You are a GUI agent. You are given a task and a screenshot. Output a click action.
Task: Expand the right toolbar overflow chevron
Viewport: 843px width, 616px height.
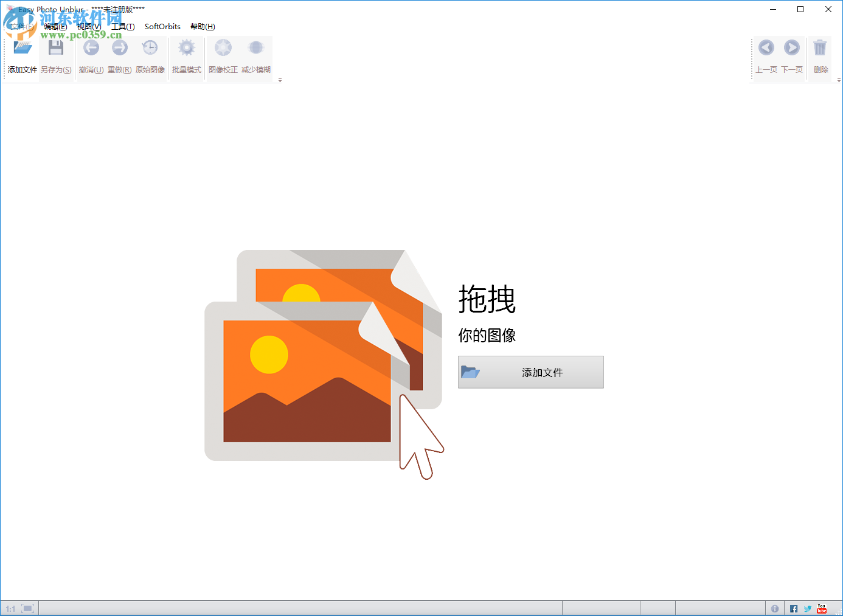pyautogui.click(x=839, y=80)
